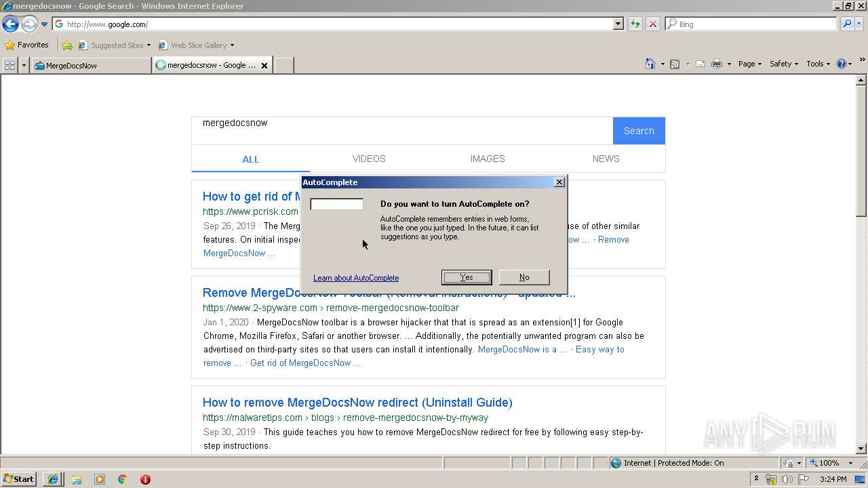Click the blue Search button
Screen dimensions: 868x488
639,131
